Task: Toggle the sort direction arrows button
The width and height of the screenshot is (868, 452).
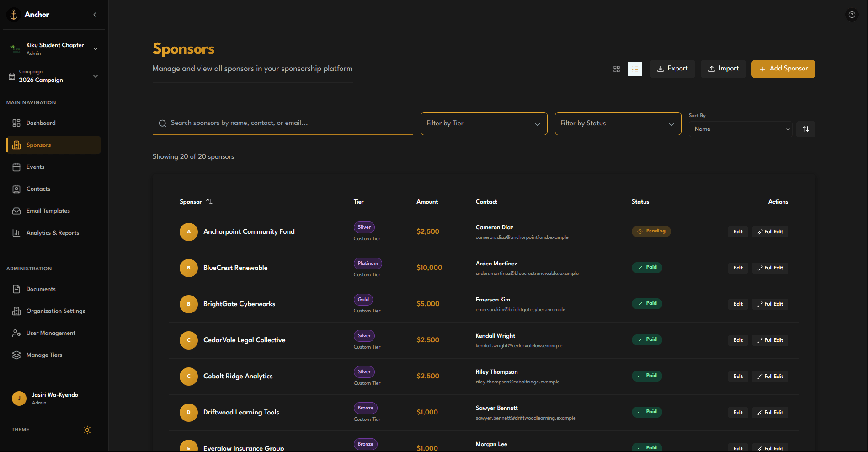Action: click(x=805, y=129)
